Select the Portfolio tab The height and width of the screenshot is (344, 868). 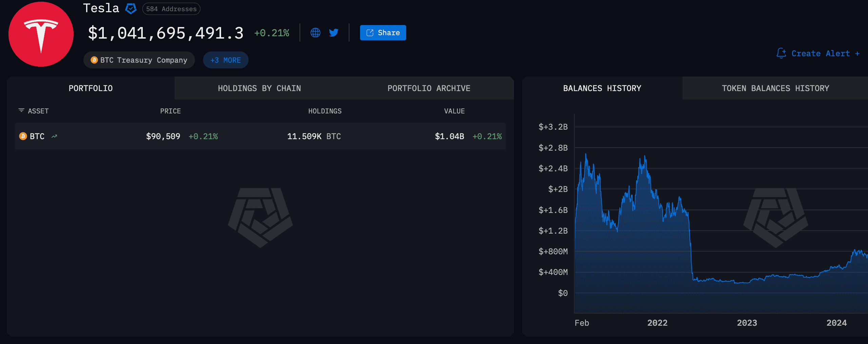click(x=91, y=88)
